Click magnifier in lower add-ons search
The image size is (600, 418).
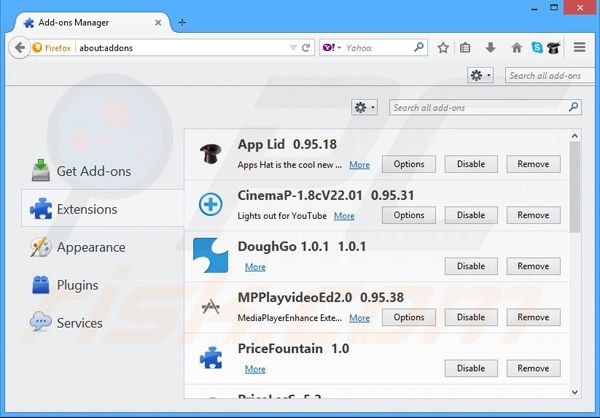(x=573, y=107)
